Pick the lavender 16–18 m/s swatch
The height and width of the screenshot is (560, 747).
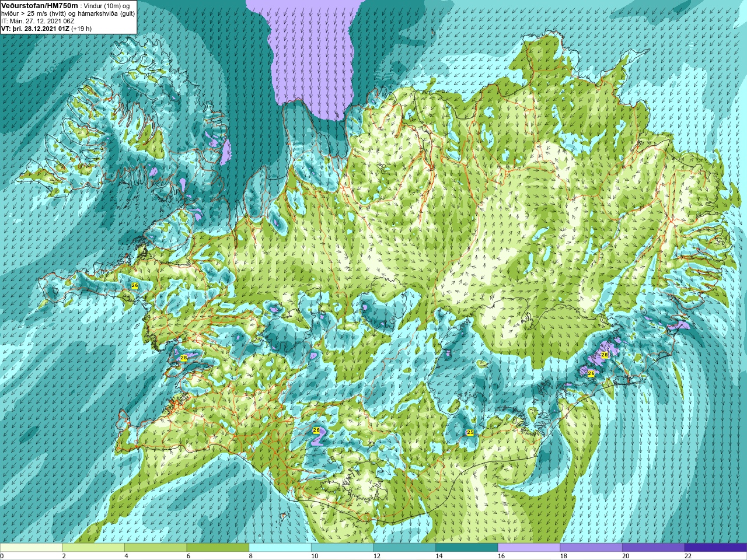[x=529, y=547]
